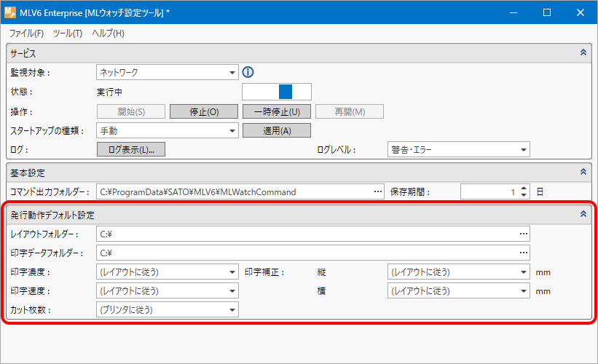Image resolution: width=598 pixels, height=364 pixels.
Task: Close the MLV6 Enterprise window
Action: 581,12
